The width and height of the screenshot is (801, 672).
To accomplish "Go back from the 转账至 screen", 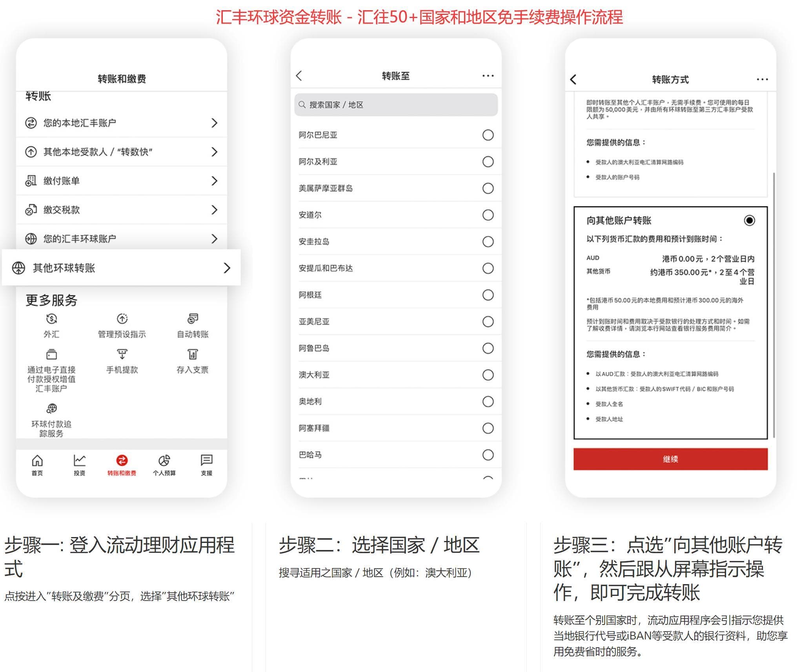I will click(299, 76).
